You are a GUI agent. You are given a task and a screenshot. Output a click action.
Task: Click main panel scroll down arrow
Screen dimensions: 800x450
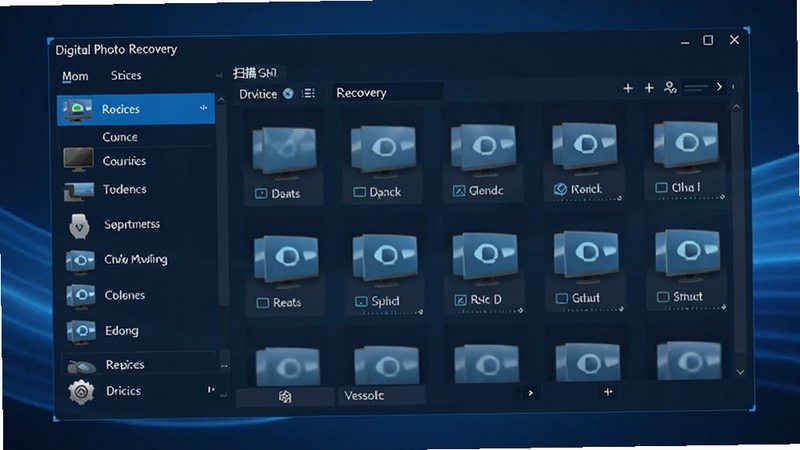pyautogui.click(x=740, y=372)
